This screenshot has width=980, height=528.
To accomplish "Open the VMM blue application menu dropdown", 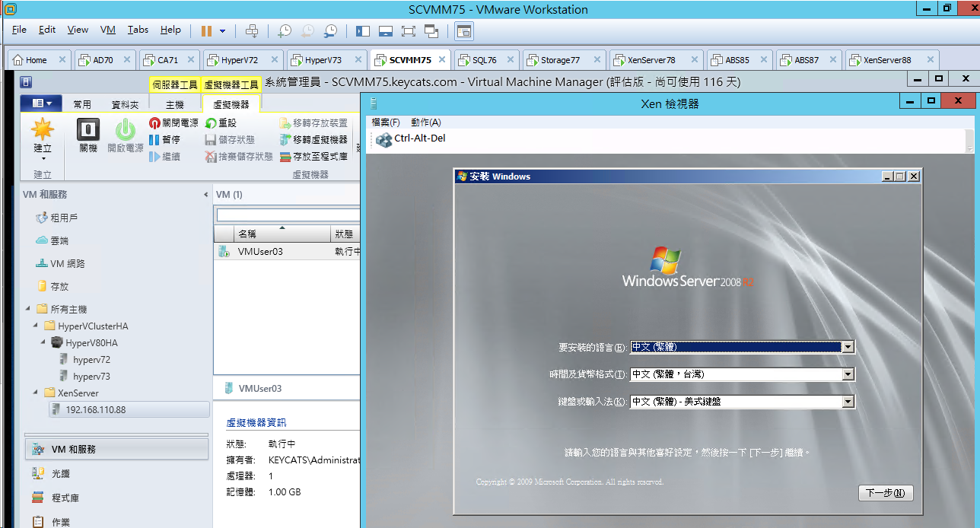I will click(41, 103).
